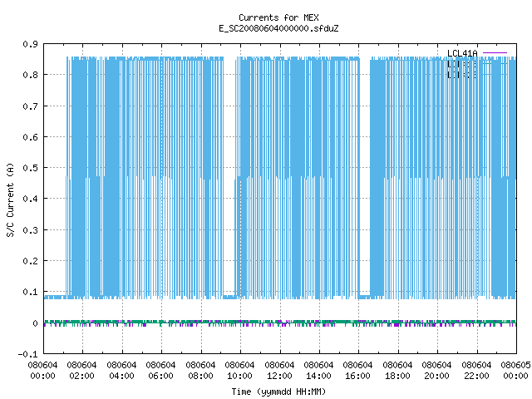Click the '22:00' x-axis tick label
This screenshot has width=532, height=399.
[x=476, y=376]
